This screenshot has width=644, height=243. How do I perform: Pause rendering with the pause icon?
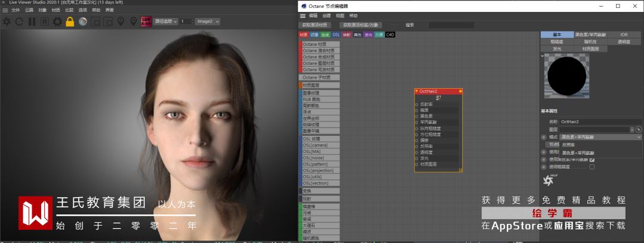(x=32, y=22)
